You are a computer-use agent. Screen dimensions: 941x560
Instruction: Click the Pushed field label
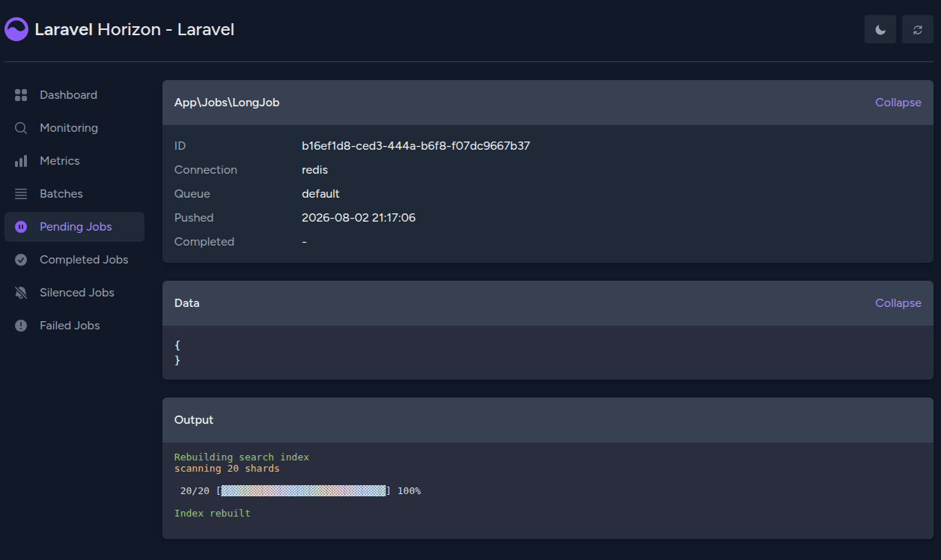(x=194, y=218)
